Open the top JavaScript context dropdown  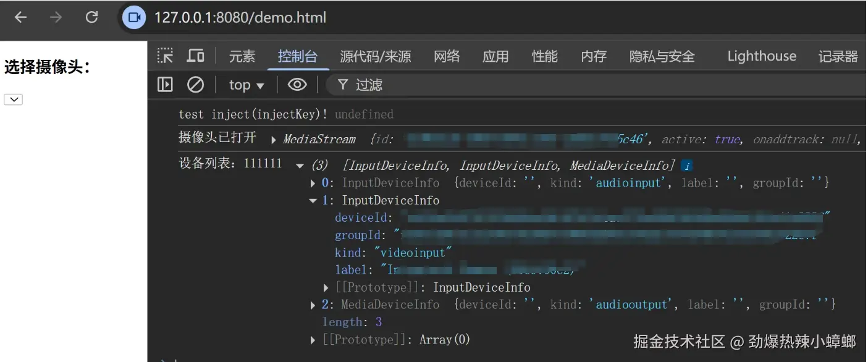pyautogui.click(x=246, y=85)
